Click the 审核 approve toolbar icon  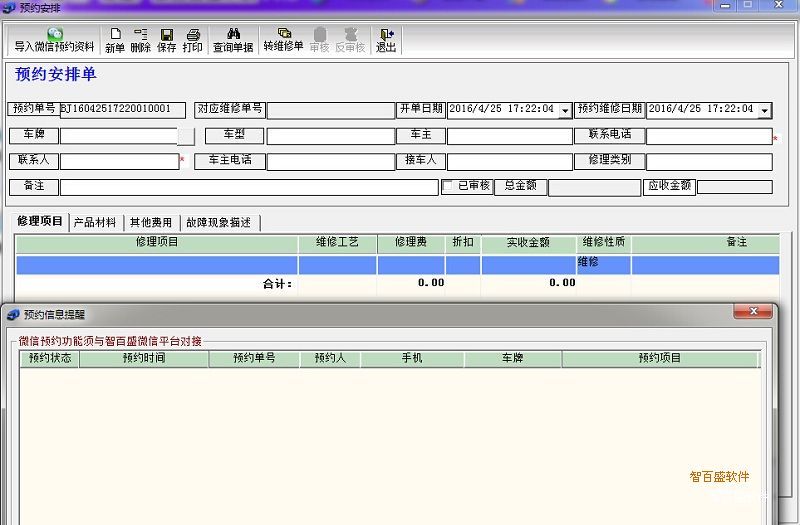click(320, 40)
